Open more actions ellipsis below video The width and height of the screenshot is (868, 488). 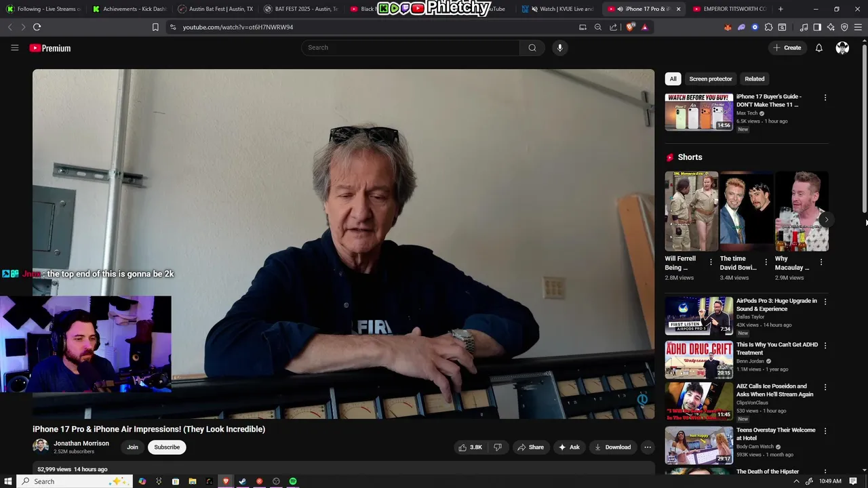(648, 447)
